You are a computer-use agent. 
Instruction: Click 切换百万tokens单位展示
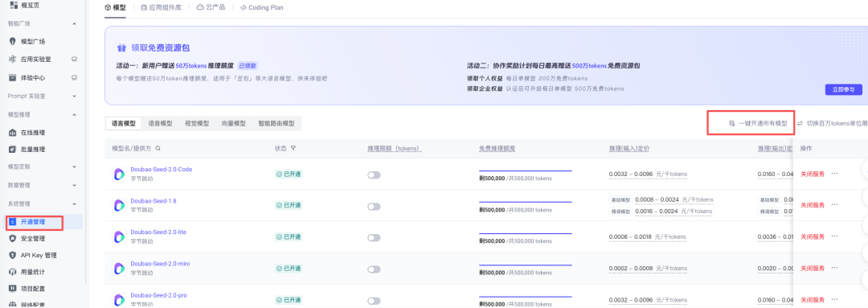click(833, 124)
